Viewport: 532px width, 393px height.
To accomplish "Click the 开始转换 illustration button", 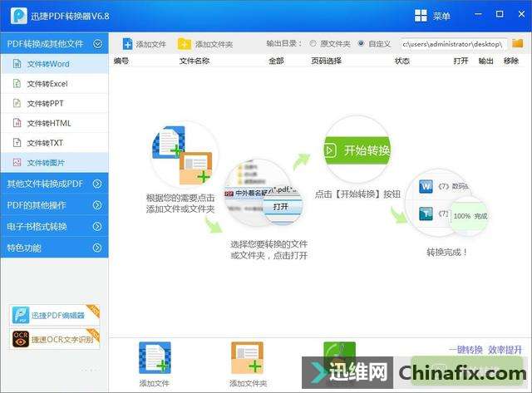I will coord(357,150).
